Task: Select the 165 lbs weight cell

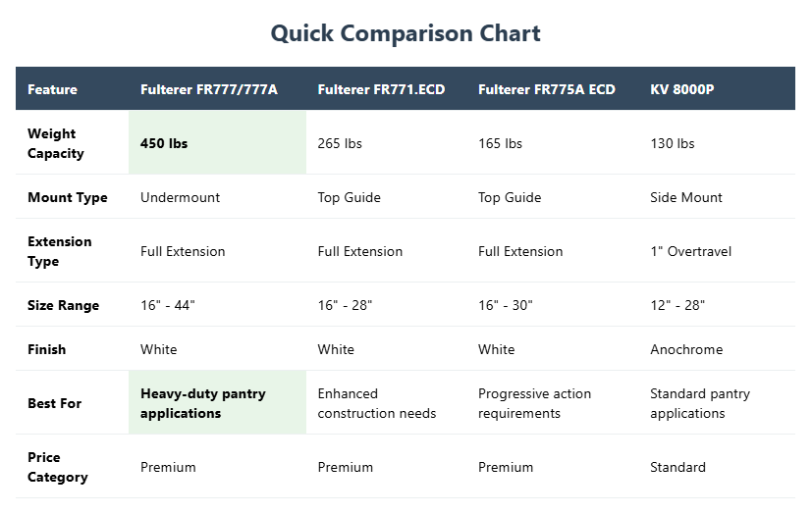Action: click(x=501, y=143)
